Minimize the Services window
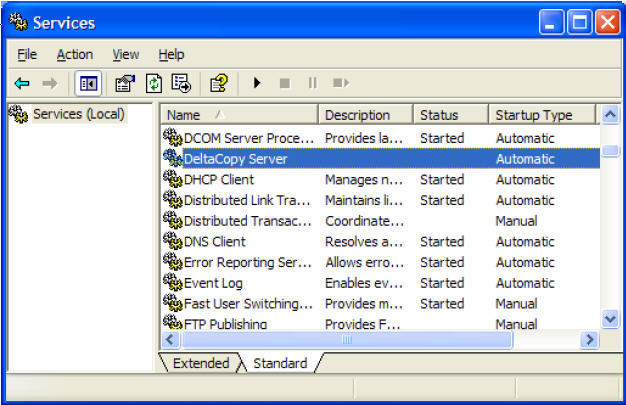Viewport: 626px width, 405px height. (551, 22)
